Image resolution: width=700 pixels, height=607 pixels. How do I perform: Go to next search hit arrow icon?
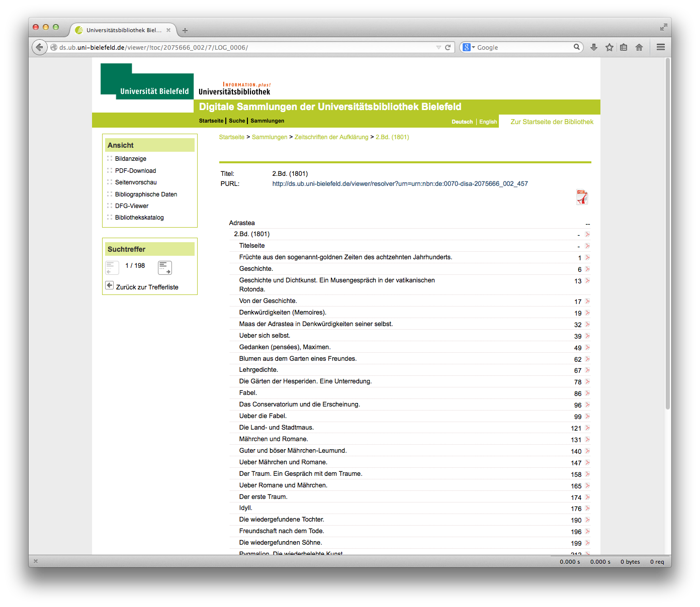click(165, 268)
